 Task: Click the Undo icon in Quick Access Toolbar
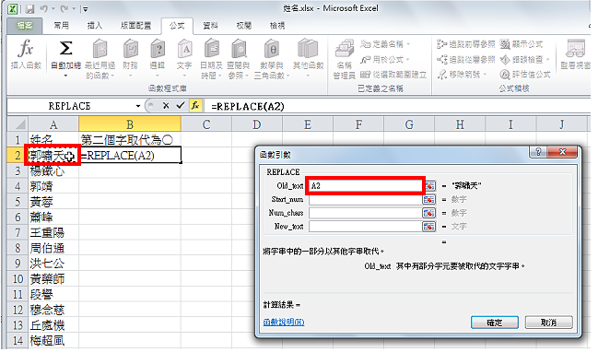tap(43, 8)
